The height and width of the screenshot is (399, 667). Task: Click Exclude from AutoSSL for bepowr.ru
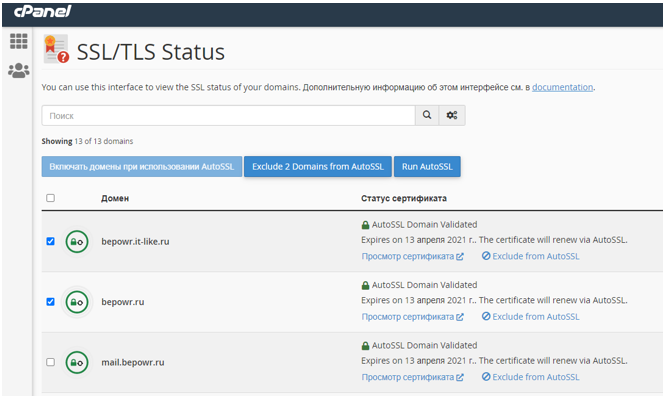click(530, 317)
